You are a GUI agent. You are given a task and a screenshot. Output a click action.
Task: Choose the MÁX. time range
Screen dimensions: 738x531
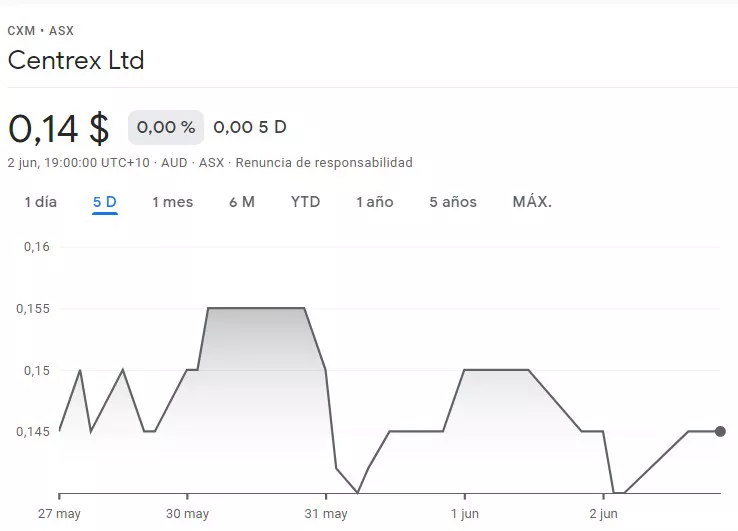(x=532, y=202)
